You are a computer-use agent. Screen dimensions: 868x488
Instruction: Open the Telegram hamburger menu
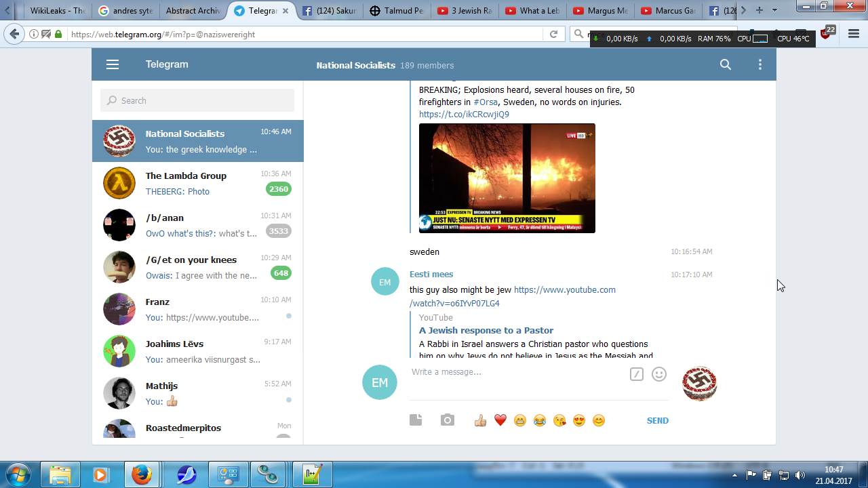[x=113, y=64]
